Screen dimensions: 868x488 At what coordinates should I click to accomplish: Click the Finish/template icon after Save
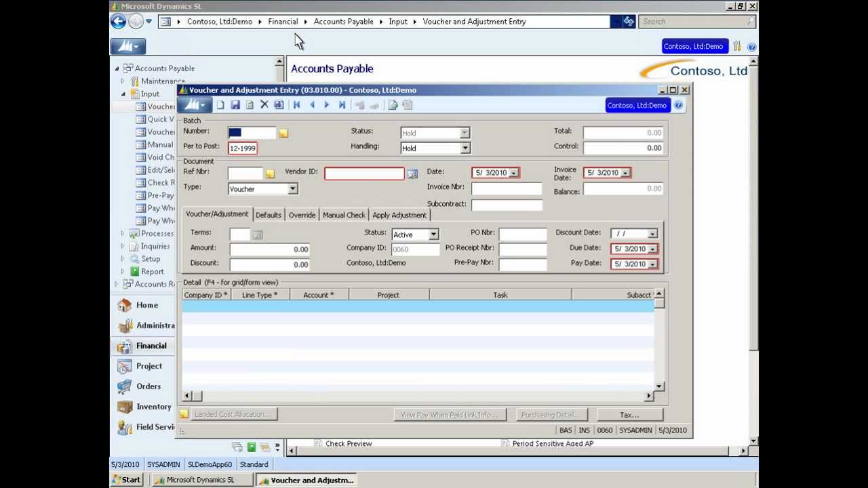pyautogui.click(x=250, y=105)
